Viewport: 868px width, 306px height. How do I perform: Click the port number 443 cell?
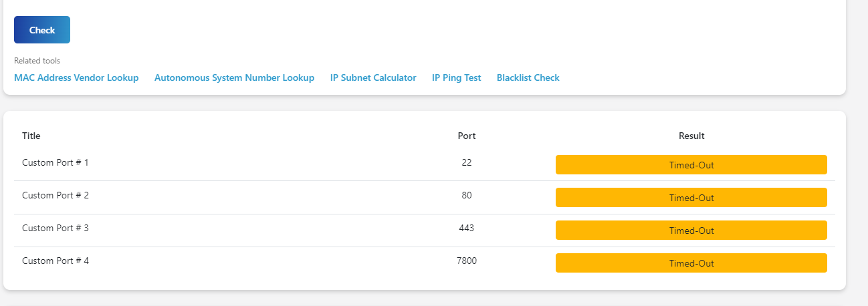point(467,228)
